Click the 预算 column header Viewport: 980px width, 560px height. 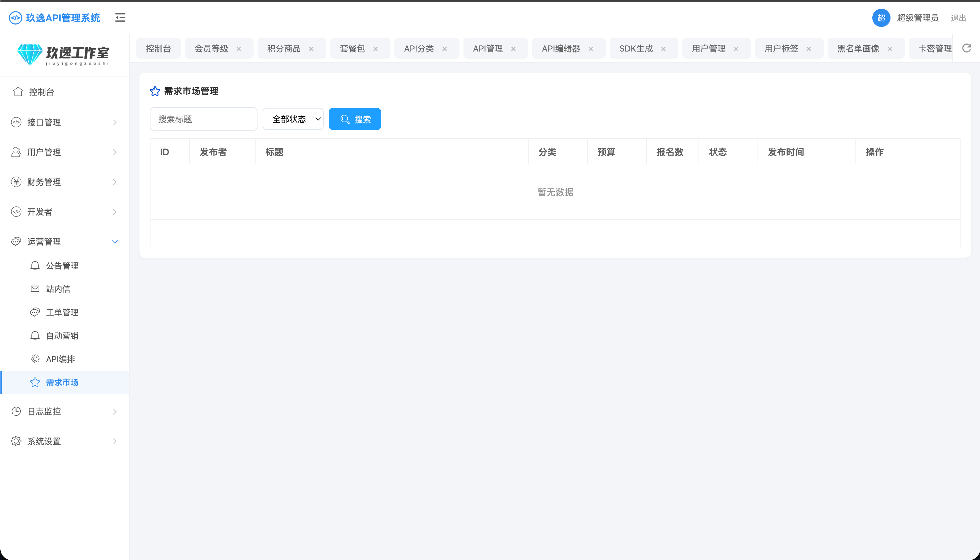click(x=606, y=152)
